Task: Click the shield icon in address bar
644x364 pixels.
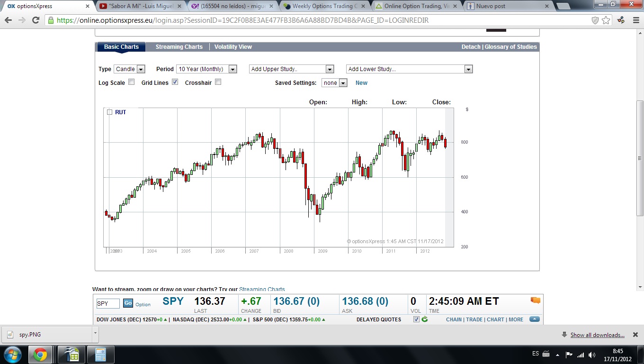Action: pyautogui.click(x=595, y=20)
